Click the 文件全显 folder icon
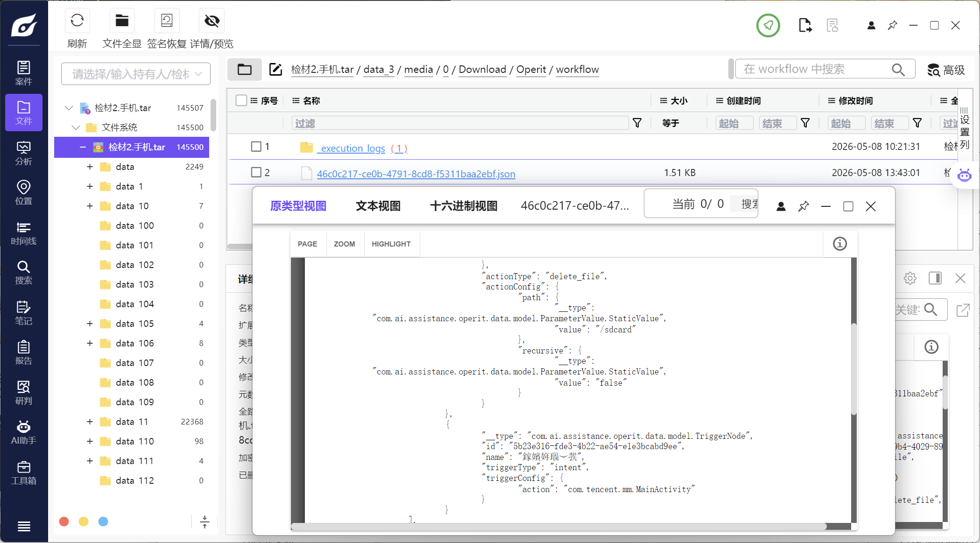Viewport: 980px width, 543px height. 122,21
